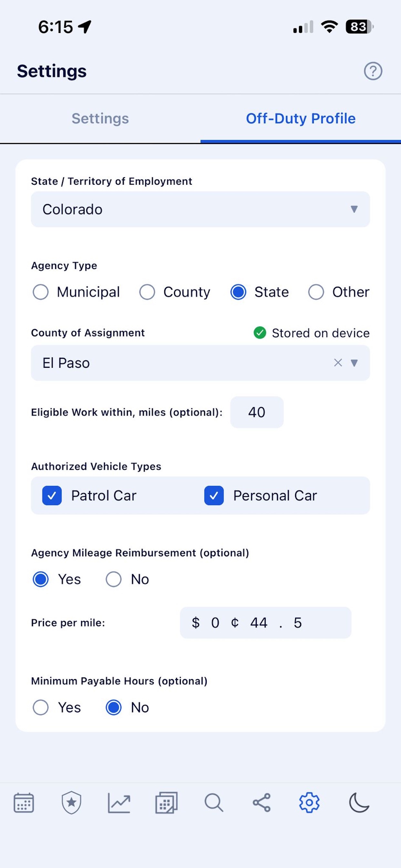This screenshot has width=401, height=868.
Task: Open the trend chart icon
Action: [x=119, y=803]
